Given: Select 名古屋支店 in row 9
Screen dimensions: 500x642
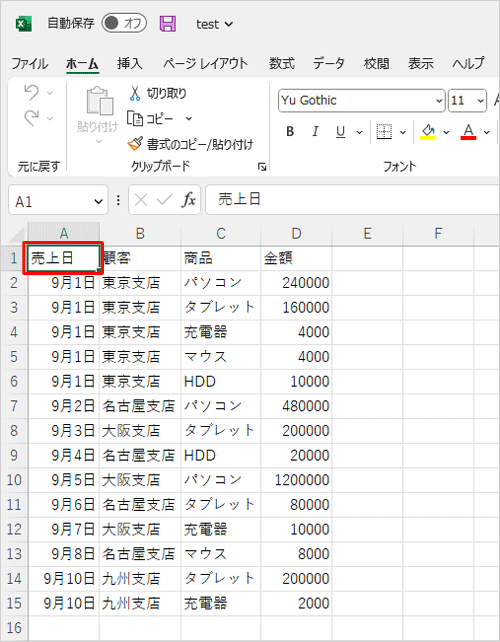Looking at the screenshot, I should pos(140,455).
